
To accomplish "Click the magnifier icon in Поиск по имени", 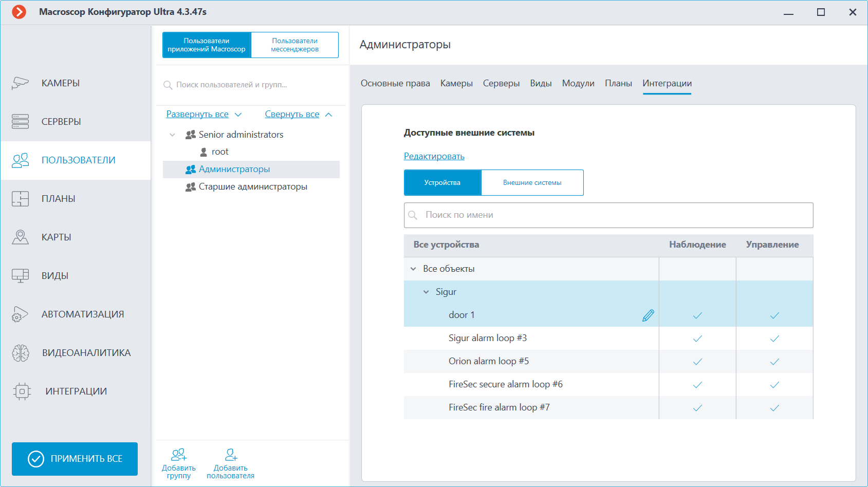I will pyautogui.click(x=413, y=215).
